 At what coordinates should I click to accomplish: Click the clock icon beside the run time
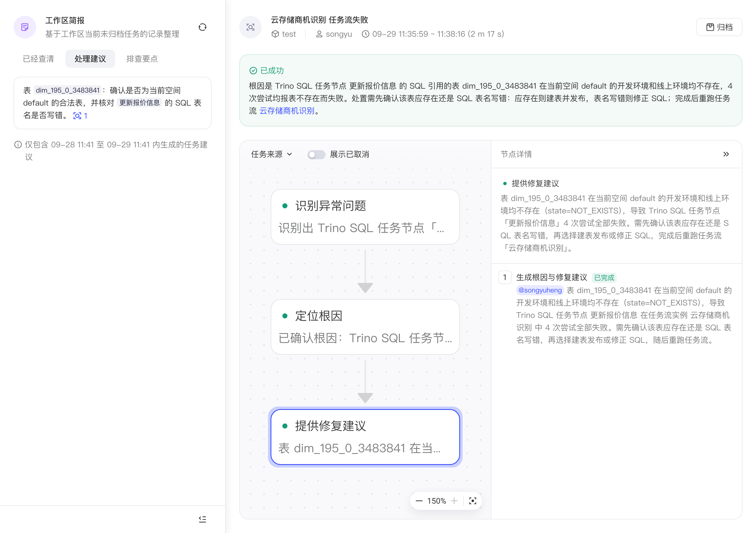tap(365, 34)
